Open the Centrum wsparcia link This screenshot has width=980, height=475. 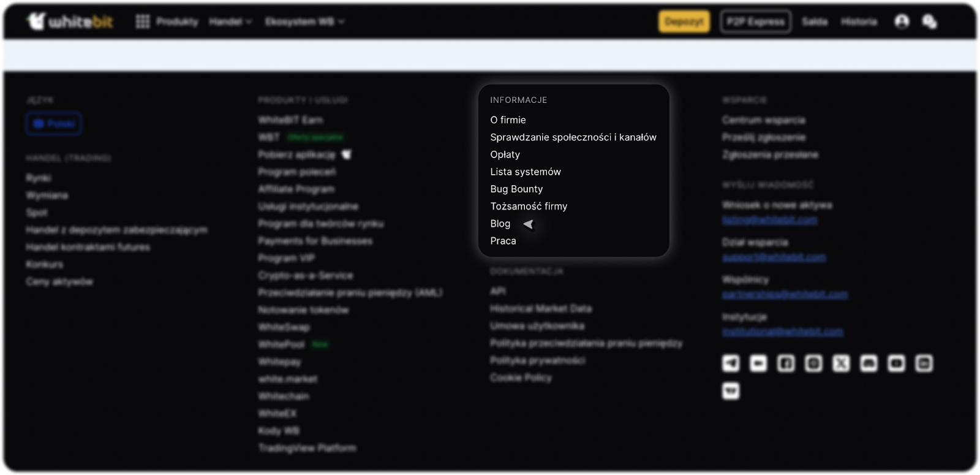pyautogui.click(x=764, y=120)
